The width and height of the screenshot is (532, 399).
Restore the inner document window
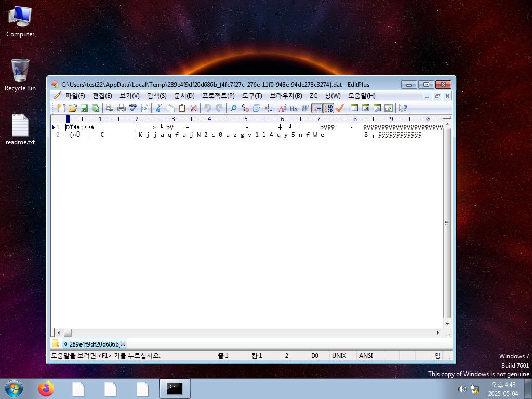tap(437, 96)
